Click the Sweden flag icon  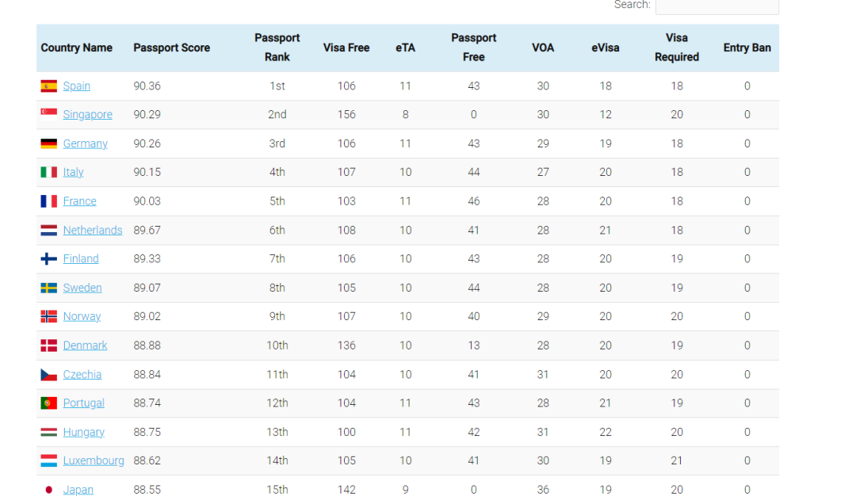pos(48,288)
